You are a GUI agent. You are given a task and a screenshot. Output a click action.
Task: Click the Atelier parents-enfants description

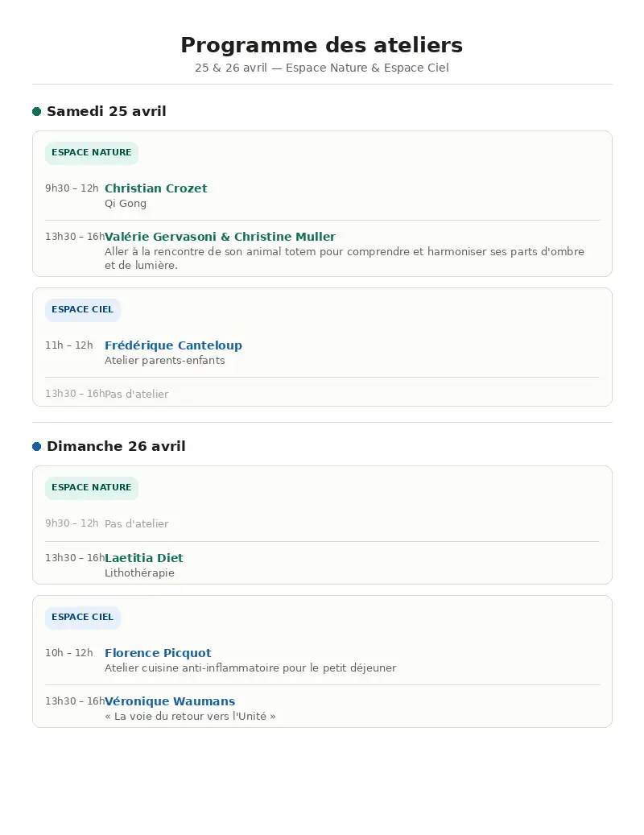click(x=165, y=361)
